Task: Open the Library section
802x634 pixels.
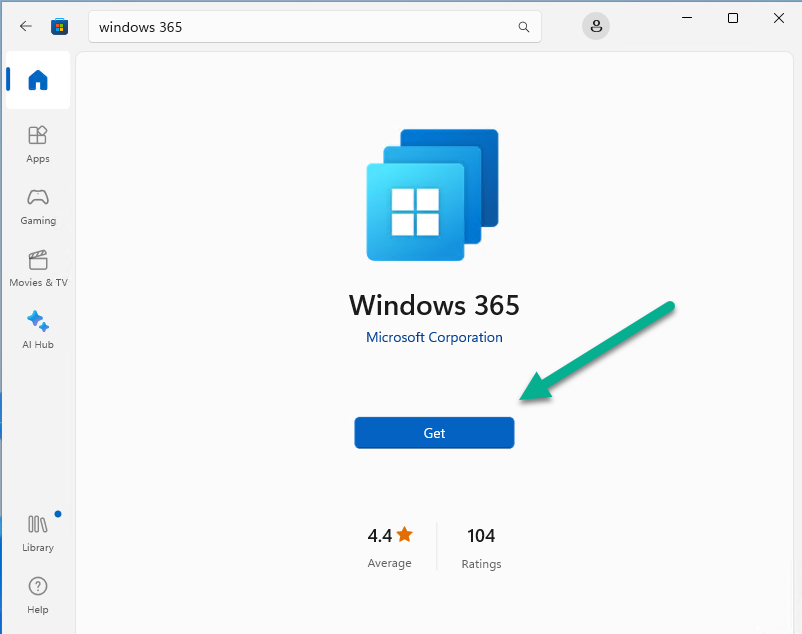Action: (x=38, y=534)
